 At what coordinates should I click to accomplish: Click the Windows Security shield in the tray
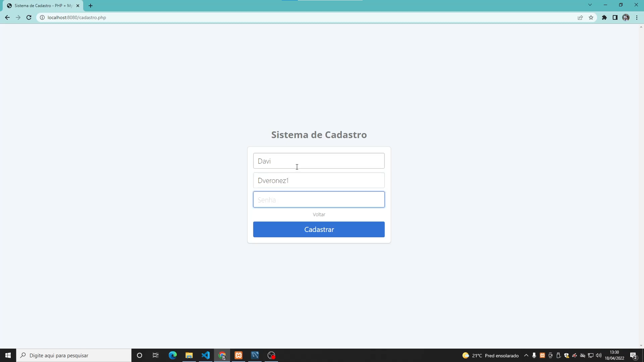coord(566,355)
